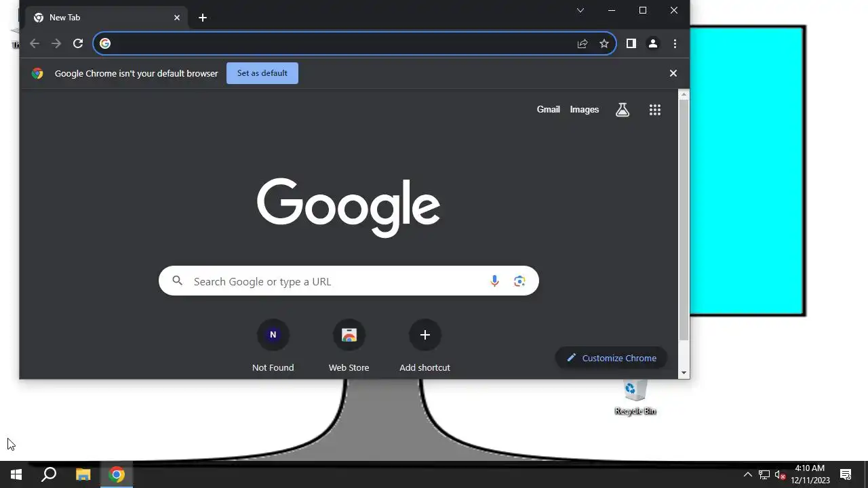Dismiss the default browser notification bar
This screenshot has height=488, width=868.
(x=673, y=73)
